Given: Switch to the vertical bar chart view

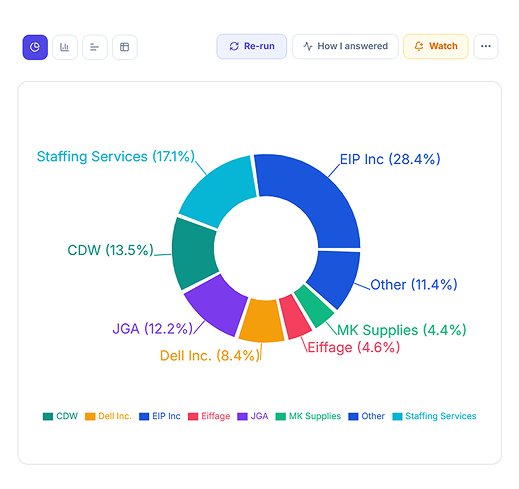Looking at the screenshot, I should point(65,47).
